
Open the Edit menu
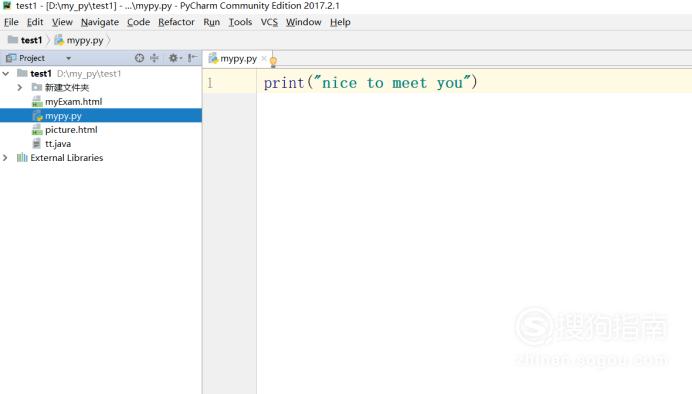35,22
